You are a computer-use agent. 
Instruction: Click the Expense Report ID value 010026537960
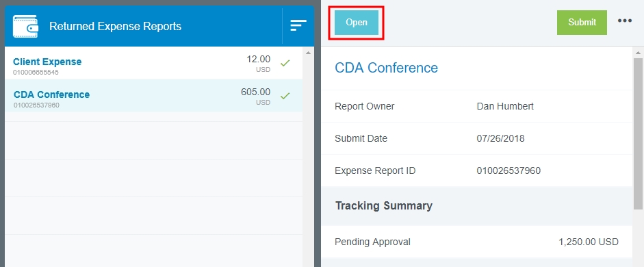point(508,171)
